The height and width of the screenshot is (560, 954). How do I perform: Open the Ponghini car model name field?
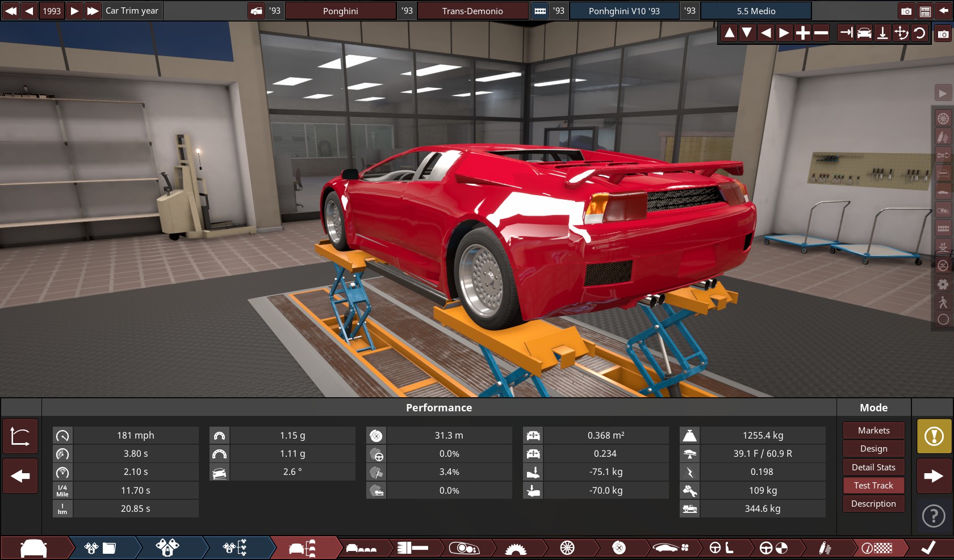tap(341, 11)
